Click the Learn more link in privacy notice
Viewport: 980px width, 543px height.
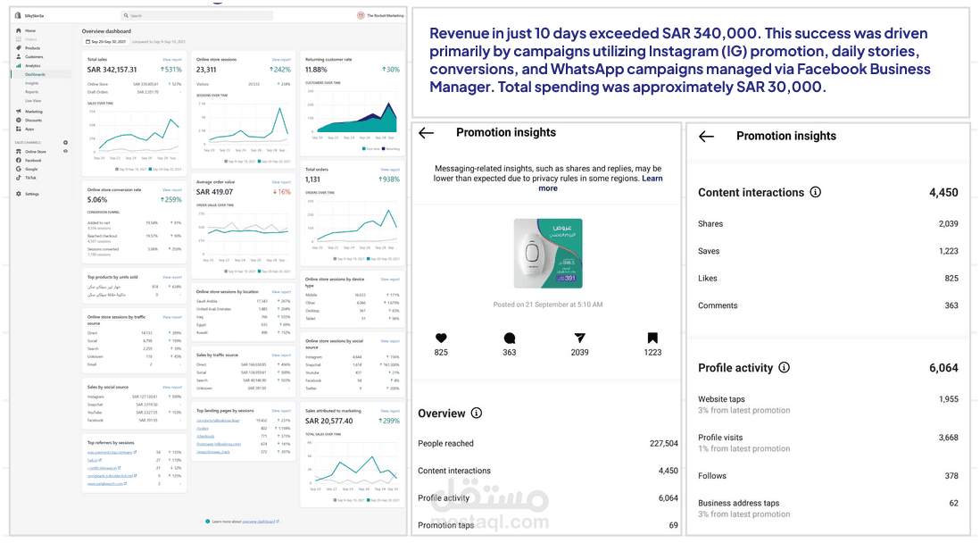click(x=600, y=183)
